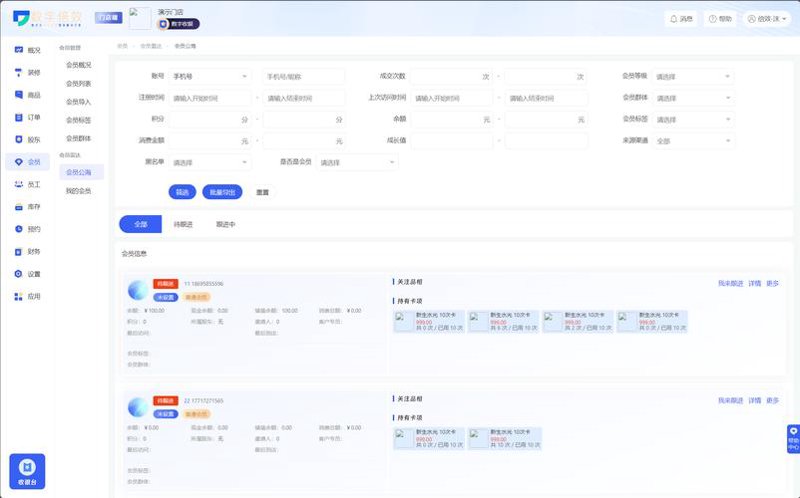Open 详情 for member 18695855596

[755, 284]
